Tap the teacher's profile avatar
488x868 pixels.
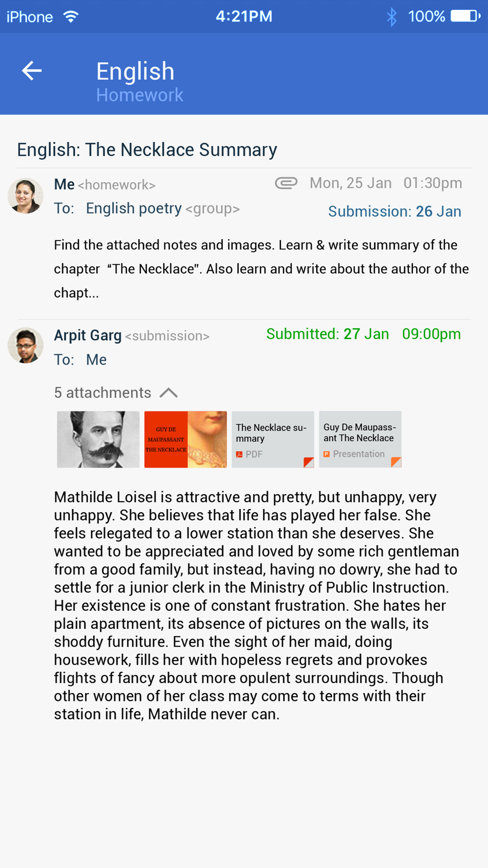(25, 196)
